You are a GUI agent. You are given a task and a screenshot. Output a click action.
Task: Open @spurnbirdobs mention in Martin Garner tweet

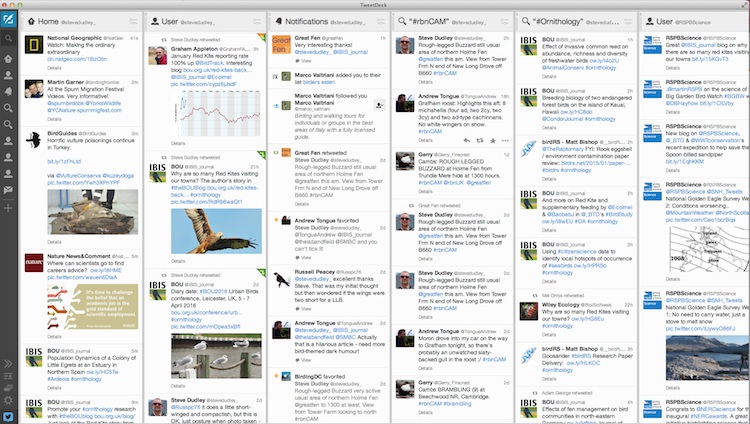[x=64, y=103]
